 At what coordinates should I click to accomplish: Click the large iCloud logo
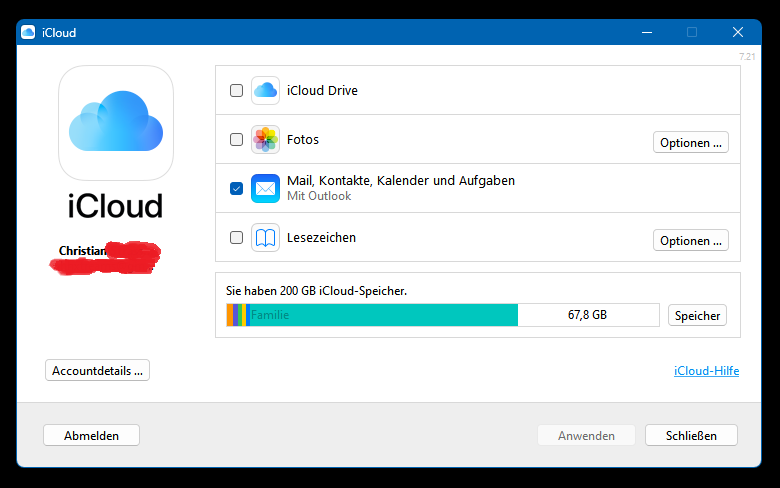(116, 123)
